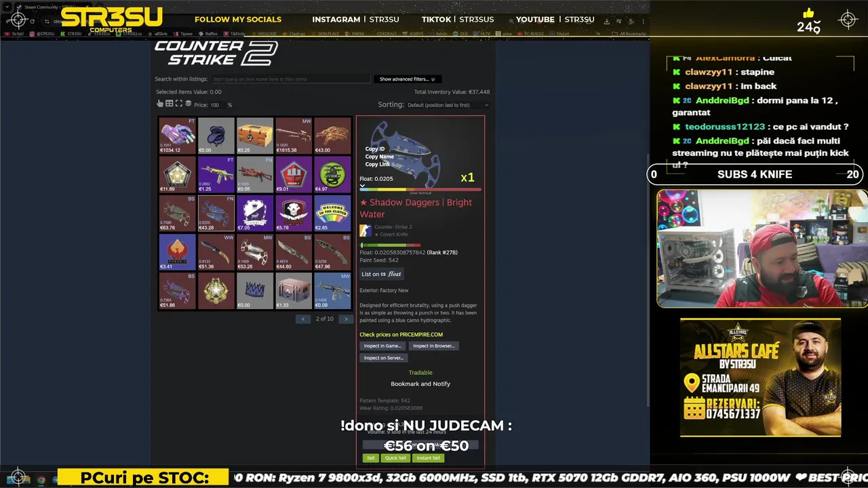Select the MW rifle priced €0.09
The width and height of the screenshot is (868, 488).
(x=332, y=290)
